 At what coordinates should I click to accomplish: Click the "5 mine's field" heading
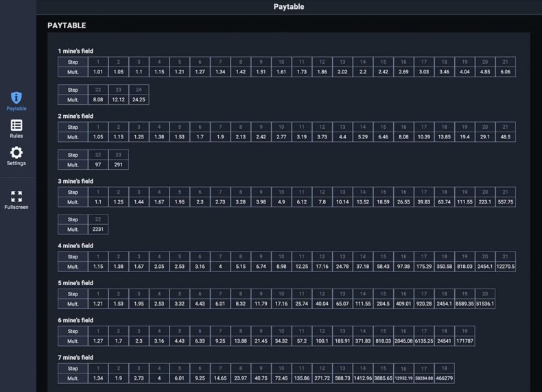tap(75, 283)
